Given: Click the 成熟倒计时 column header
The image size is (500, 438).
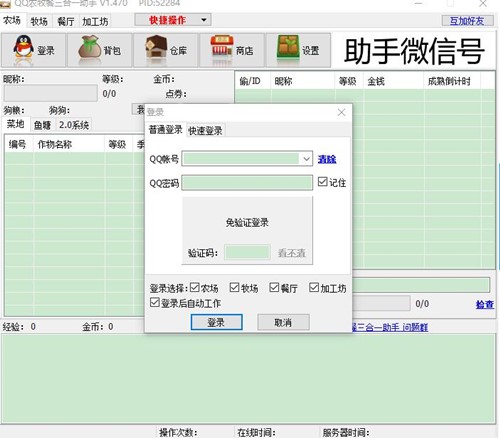Looking at the screenshot, I should [452, 81].
